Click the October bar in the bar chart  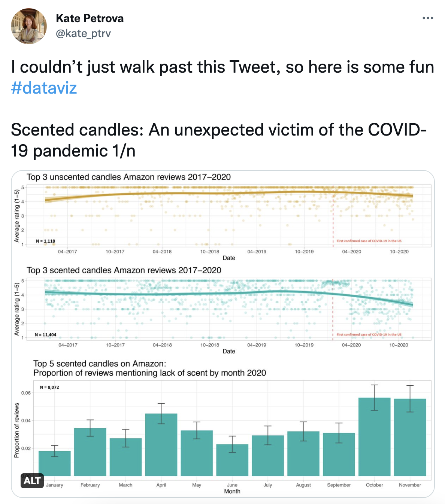pos(374,438)
